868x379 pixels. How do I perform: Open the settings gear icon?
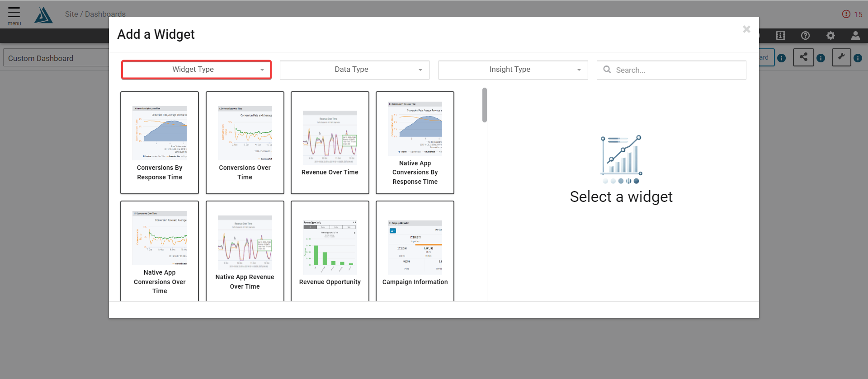pyautogui.click(x=830, y=36)
